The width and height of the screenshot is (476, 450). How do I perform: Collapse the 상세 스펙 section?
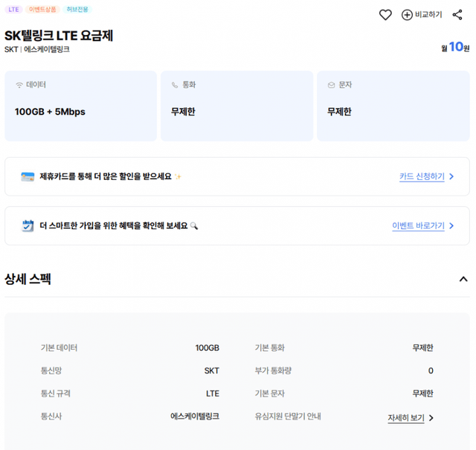[463, 280]
